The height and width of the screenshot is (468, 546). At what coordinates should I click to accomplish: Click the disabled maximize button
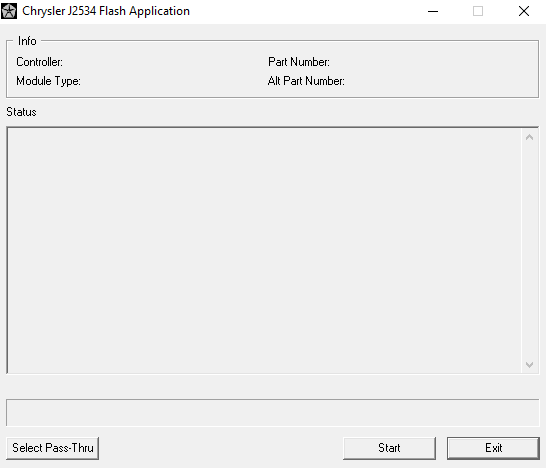coord(478,11)
